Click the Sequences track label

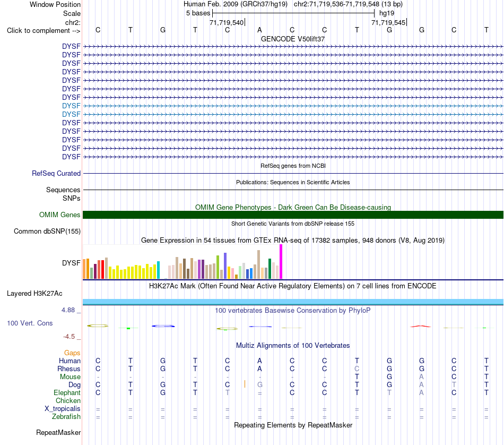pyautogui.click(x=63, y=190)
